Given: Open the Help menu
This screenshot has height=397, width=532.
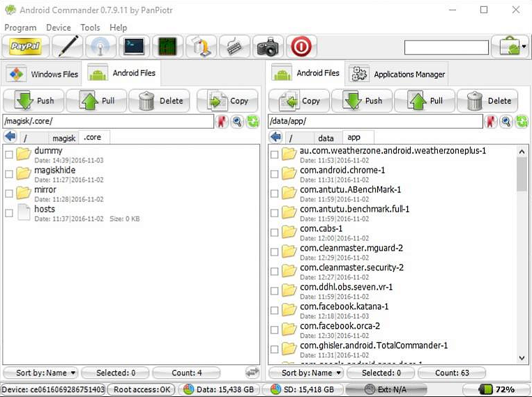Looking at the screenshot, I should (x=118, y=27).
